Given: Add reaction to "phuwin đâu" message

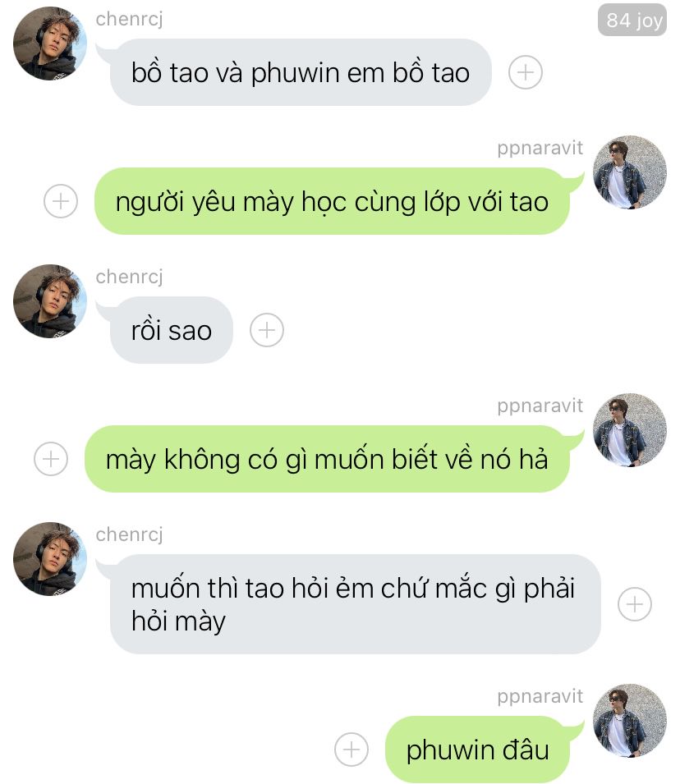Looking at the screenshot, I should click(x=351, y=750).
